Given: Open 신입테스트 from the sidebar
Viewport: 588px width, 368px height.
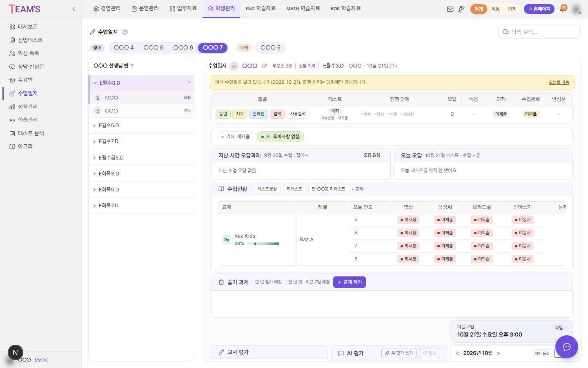Looking at the screenshot, I should click(x=26, y=40).
